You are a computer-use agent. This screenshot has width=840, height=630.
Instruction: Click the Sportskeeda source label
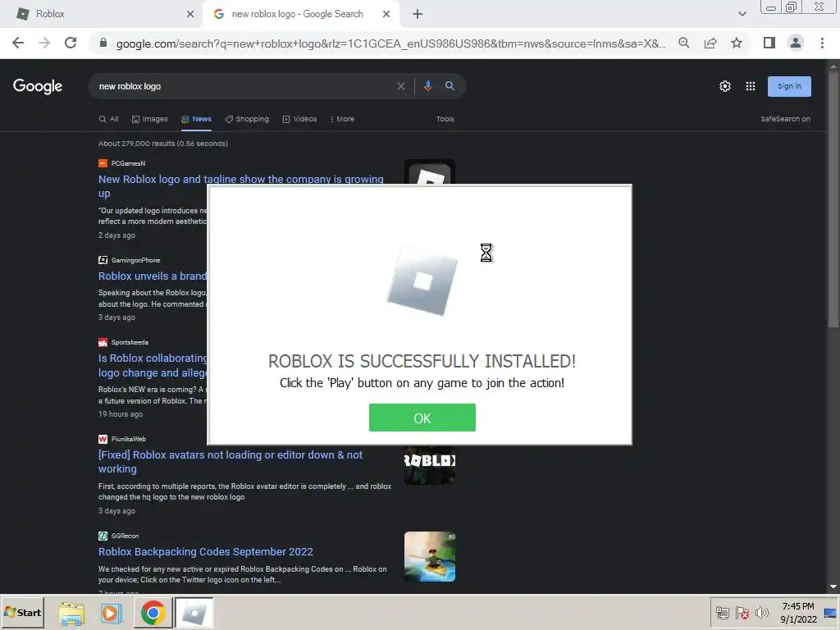coord(130,342)
